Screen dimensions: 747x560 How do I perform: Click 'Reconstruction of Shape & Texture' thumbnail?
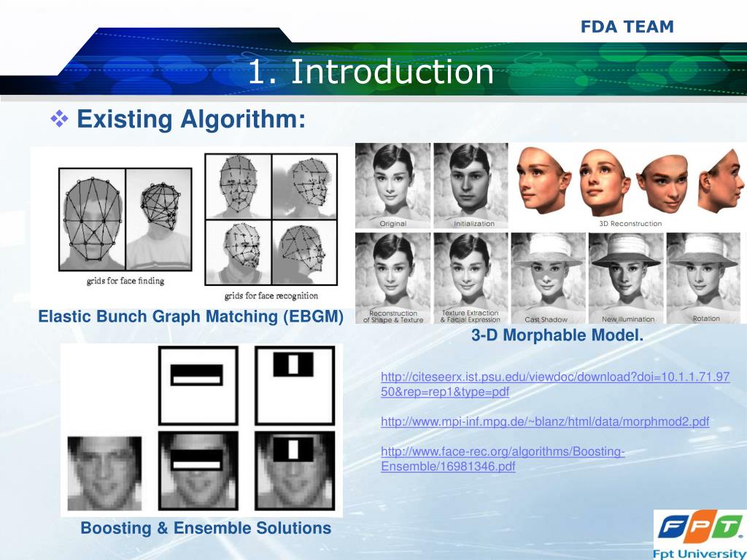(392, 278)
